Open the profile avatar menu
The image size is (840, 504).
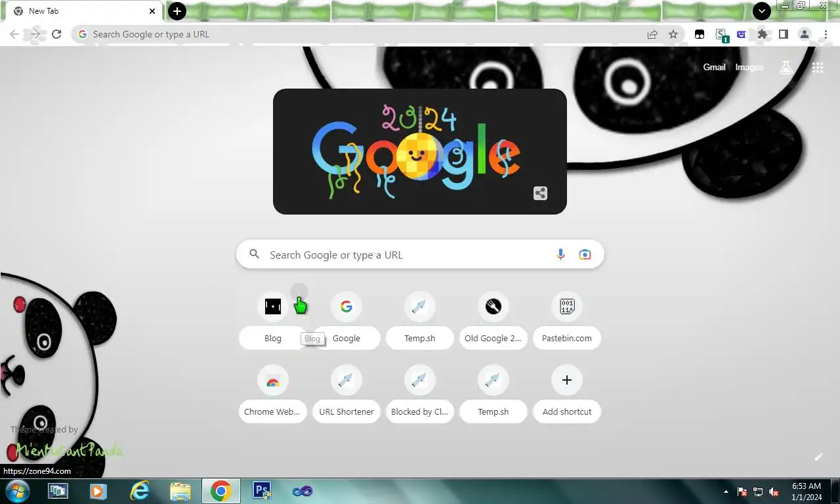point(805,34)
